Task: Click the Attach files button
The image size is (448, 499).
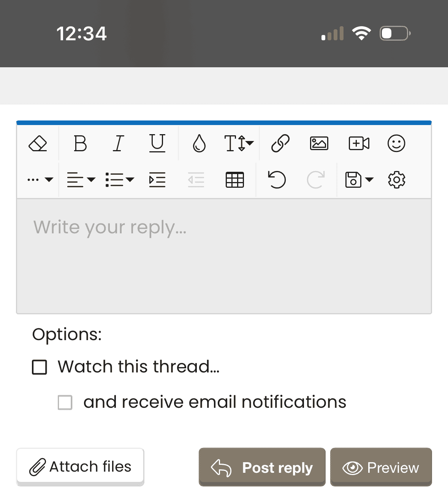Action: (x=80, y=467)
